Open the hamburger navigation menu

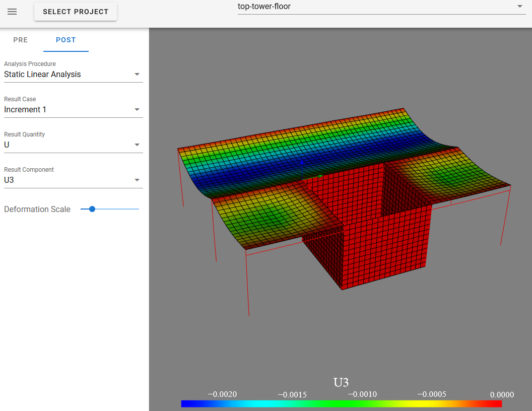pos(12,12)
